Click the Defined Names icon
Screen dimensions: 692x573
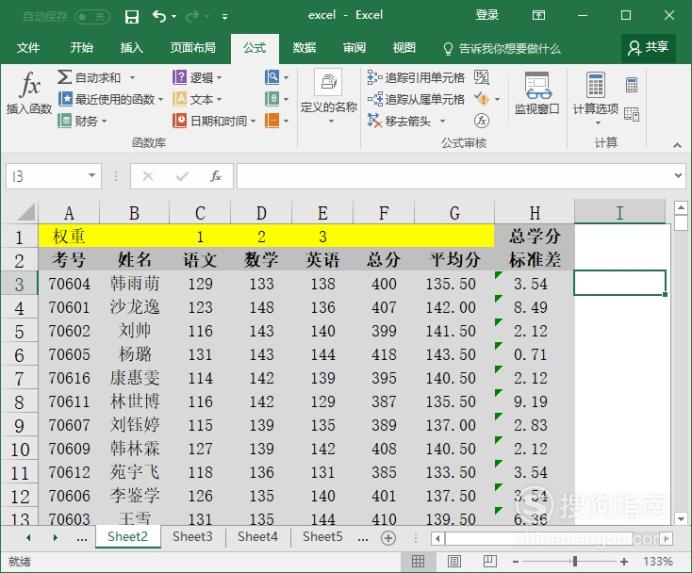[x=328, y=82]
